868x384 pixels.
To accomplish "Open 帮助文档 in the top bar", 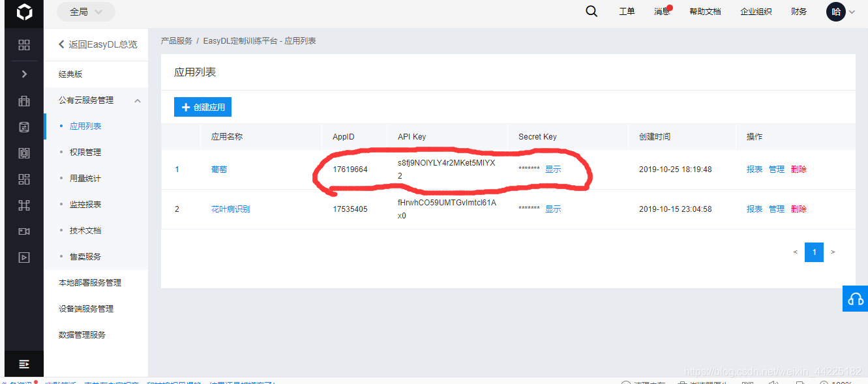I will click(x=705, y=12).
